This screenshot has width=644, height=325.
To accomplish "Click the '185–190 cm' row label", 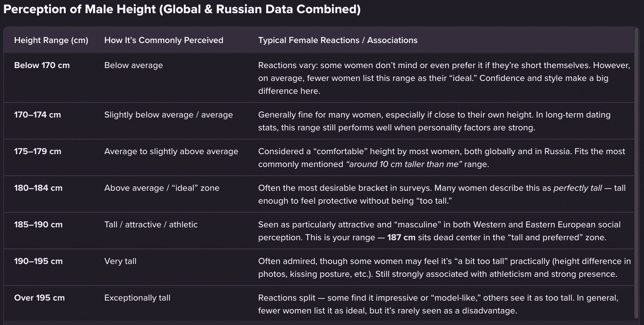I will [x=38, y=225].
